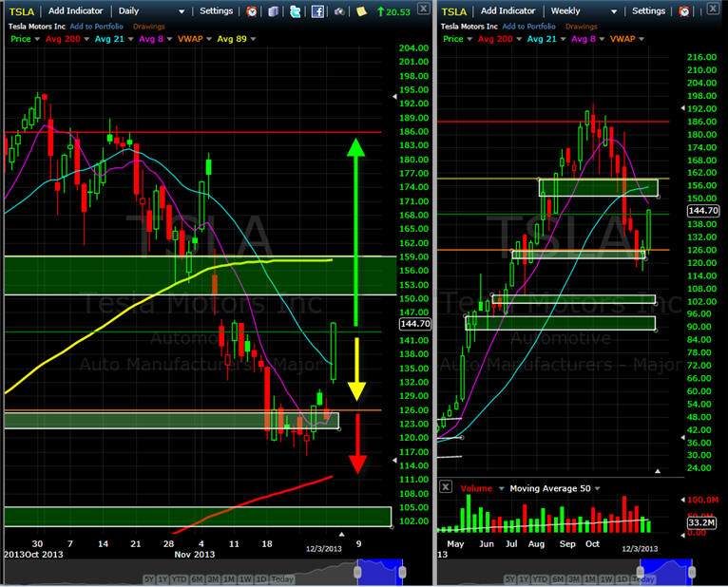Viewport: 728px width, 587px height.
Task: Open the Daily timeframe dropdown
Action: point(182,11)
